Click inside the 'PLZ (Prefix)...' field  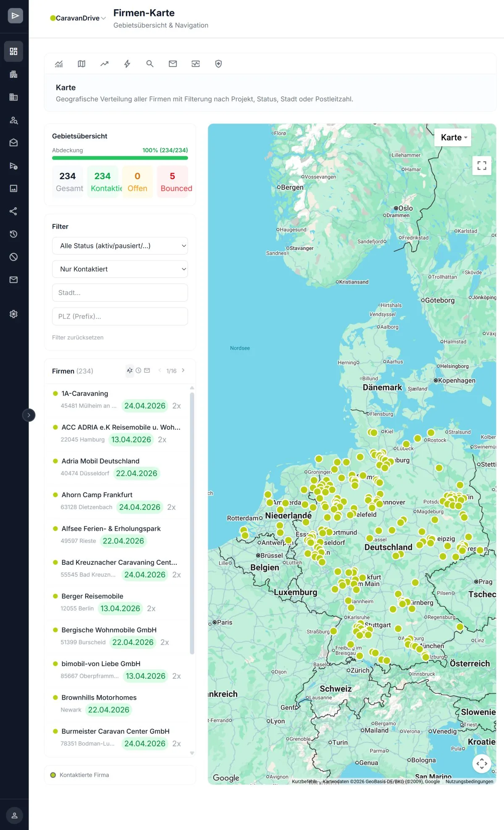pyautogui.click(x=120, y=316)
